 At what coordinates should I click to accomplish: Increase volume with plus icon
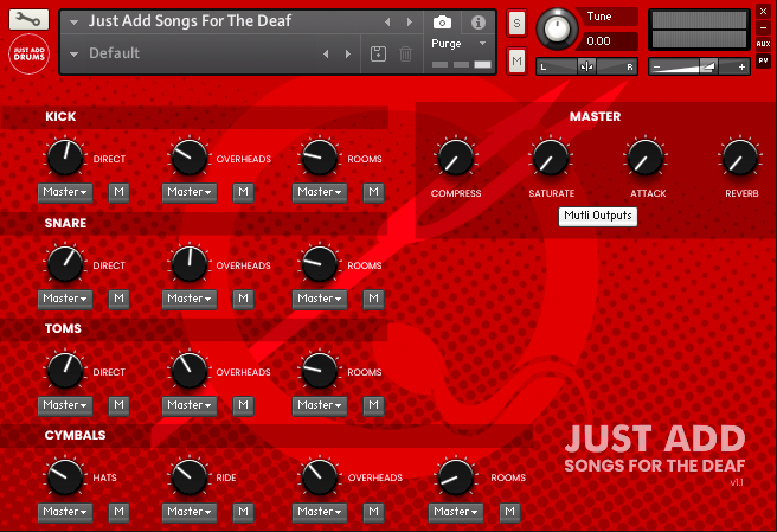(742, 67)
